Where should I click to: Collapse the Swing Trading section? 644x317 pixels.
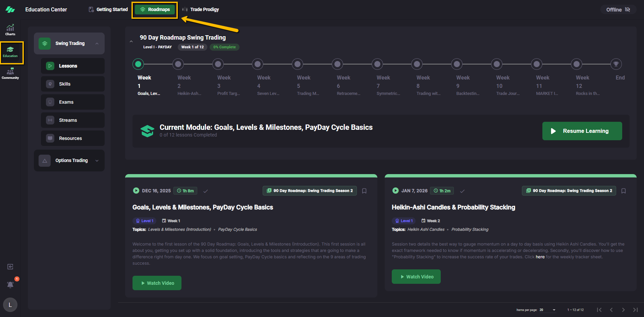[x=97, y=44]
